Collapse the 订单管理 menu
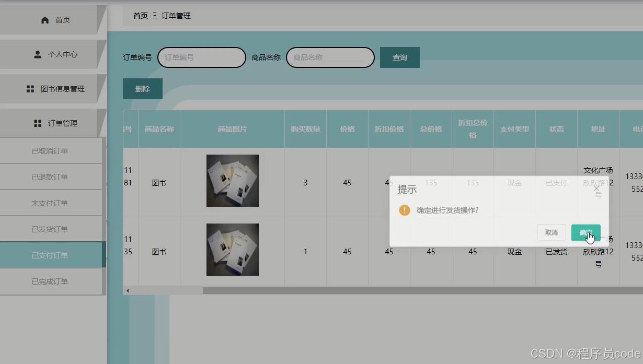 tap(49, 123)
